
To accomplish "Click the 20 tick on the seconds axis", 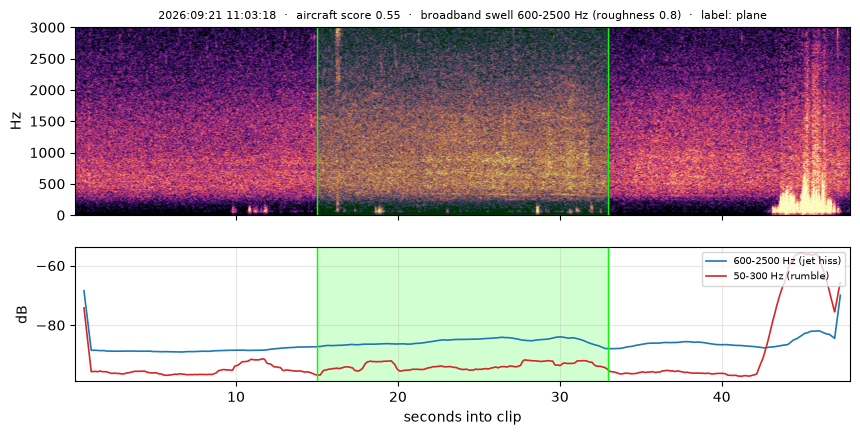I will 398,396.
